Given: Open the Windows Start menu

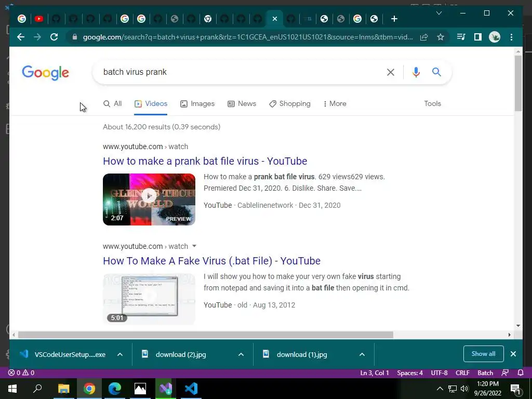Looking at the screenshot, I should (12, 389).
